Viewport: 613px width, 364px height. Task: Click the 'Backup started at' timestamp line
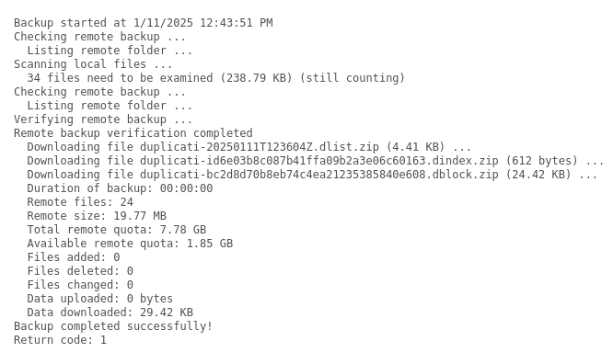click(x=143, y=23)
